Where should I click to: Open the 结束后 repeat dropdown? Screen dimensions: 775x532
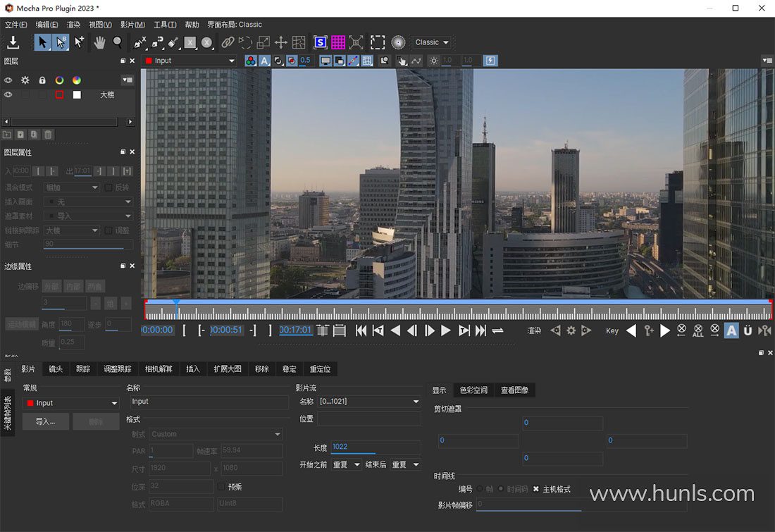point(405,465)
